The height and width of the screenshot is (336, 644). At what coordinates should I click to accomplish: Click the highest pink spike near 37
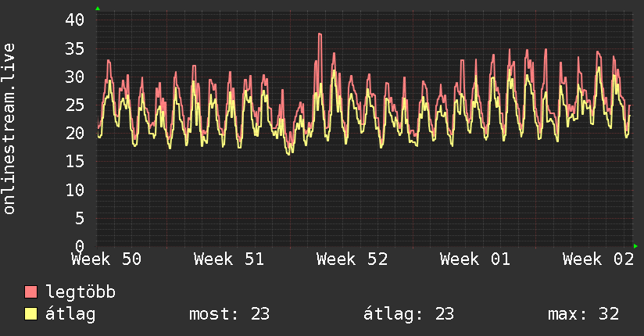(x=320, y=34)
